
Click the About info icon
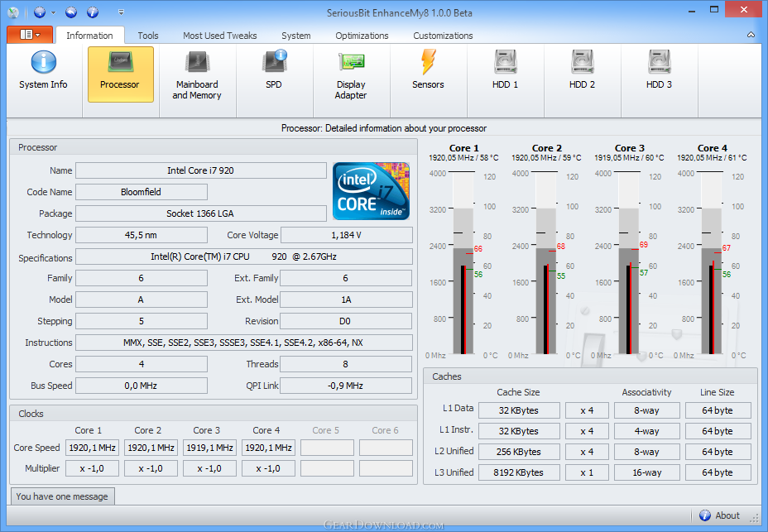click(705, 515)
